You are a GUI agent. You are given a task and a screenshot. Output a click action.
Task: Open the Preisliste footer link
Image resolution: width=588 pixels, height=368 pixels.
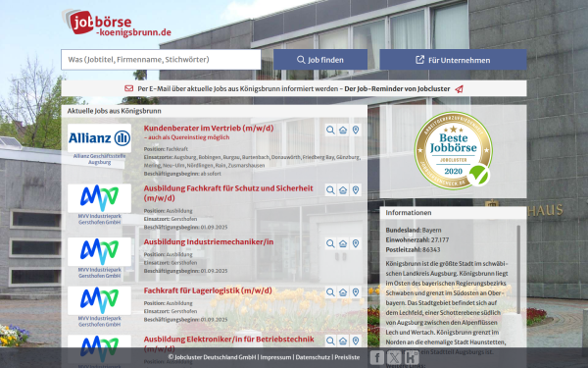347,357
